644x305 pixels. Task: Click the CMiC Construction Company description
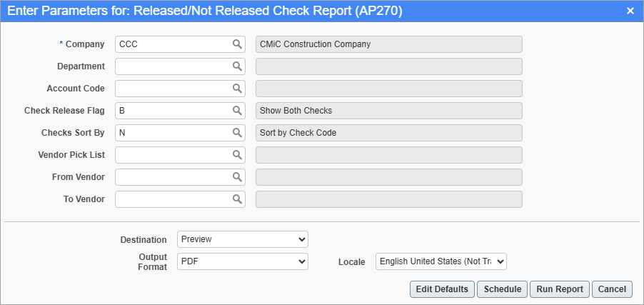coord(389,44)
